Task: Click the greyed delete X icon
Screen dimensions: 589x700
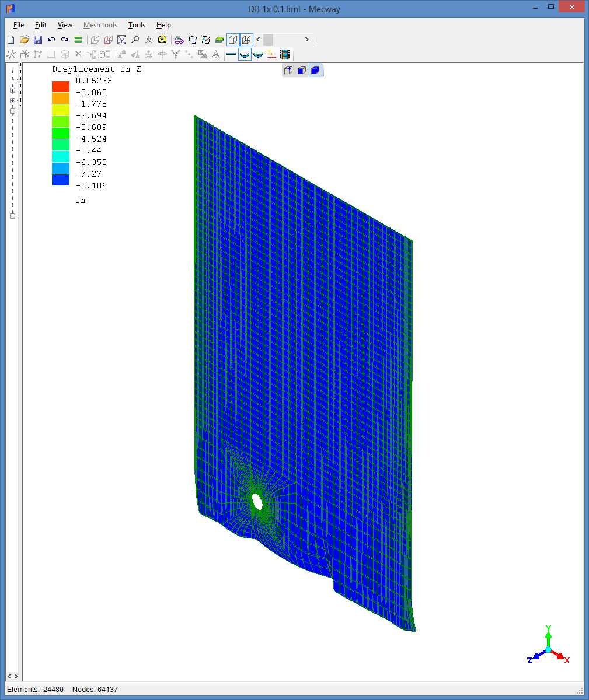Action: (78, 54)
